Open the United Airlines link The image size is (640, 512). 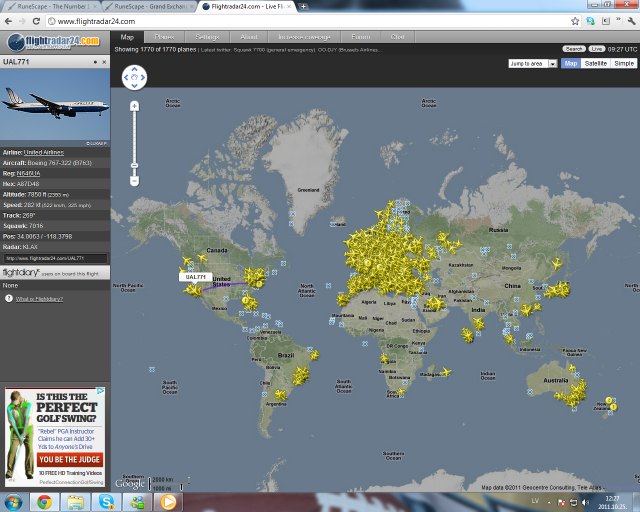click(44, 152)
